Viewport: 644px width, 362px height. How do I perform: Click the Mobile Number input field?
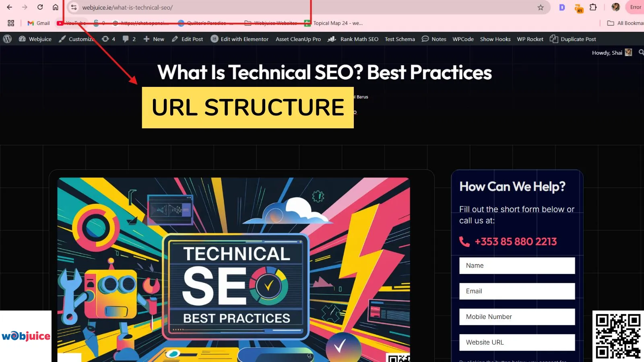517,317
